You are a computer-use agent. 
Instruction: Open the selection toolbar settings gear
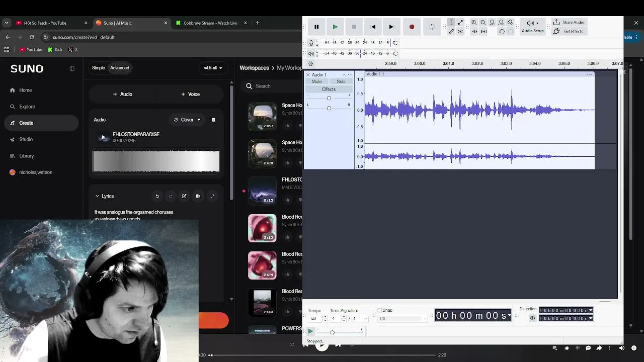tap(532, 318)
